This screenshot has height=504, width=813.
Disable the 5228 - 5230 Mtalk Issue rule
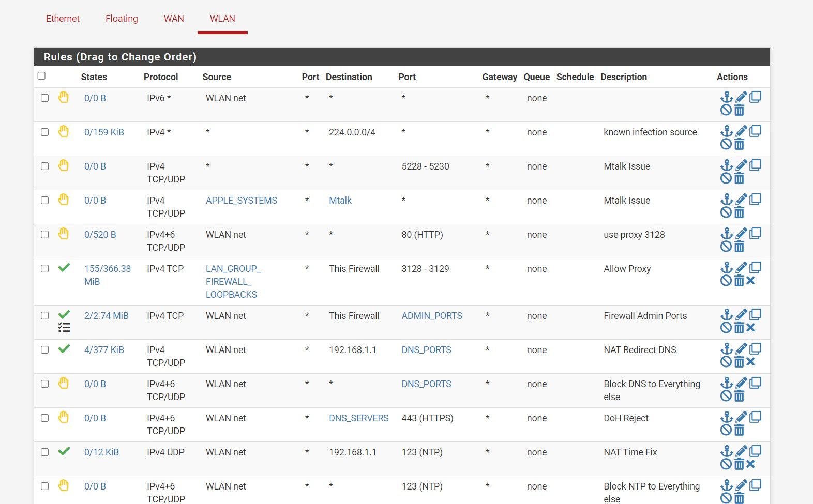coord(726,178)
